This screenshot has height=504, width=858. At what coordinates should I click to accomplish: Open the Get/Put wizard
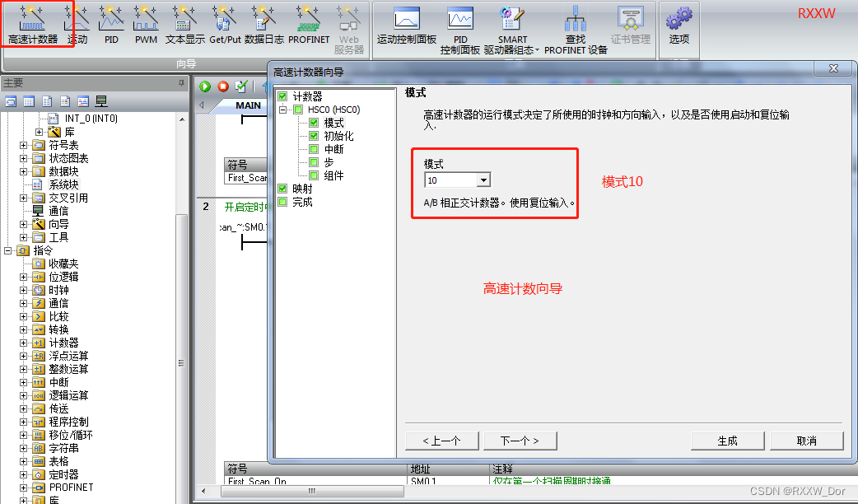(x=225, y=25)
